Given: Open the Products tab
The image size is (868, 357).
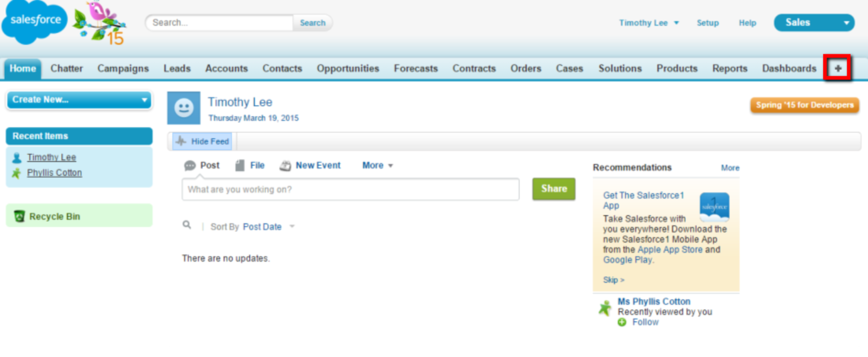Looking at the screenshot, I should [x=677, y=69].
